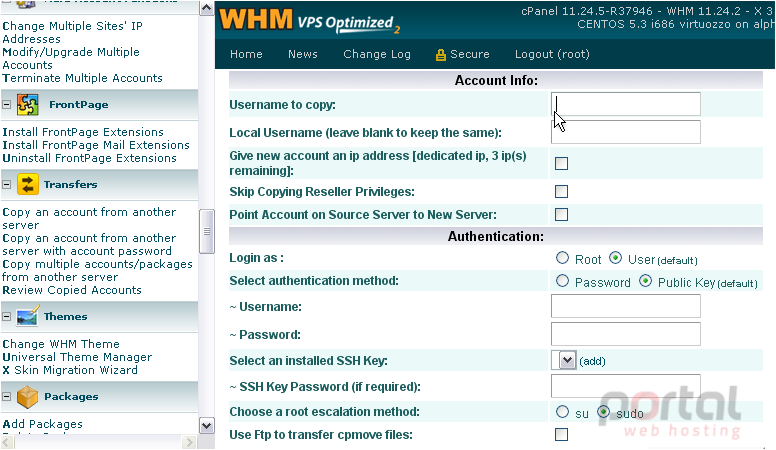Image resolution: width=776 pixels, height=450 pixels.
Task: Choose sudo root escalation method
Action: (603, 412)
